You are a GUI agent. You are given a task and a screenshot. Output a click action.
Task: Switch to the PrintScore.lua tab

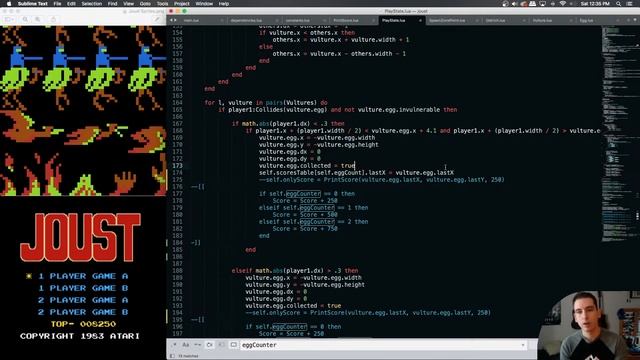pos(346,20)
